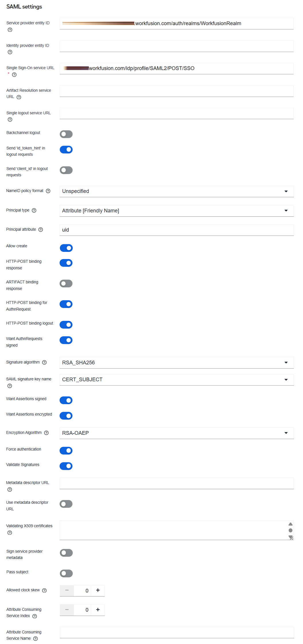Toggle the Pass subject switch

66,573
